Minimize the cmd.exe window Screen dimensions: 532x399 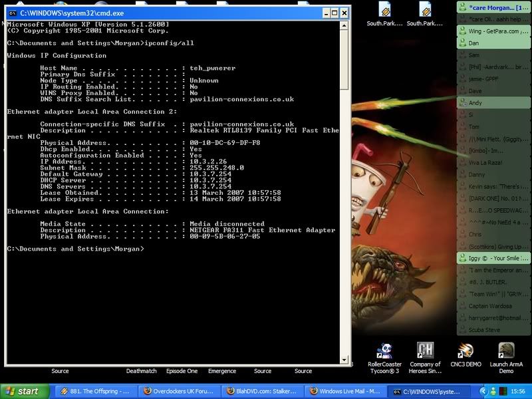coord(326,13)
